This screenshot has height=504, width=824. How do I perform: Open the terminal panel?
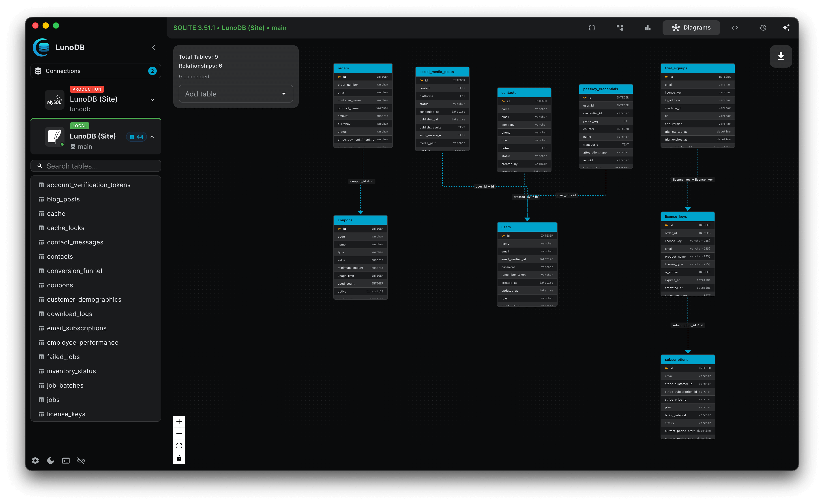[x=66, y=460]
